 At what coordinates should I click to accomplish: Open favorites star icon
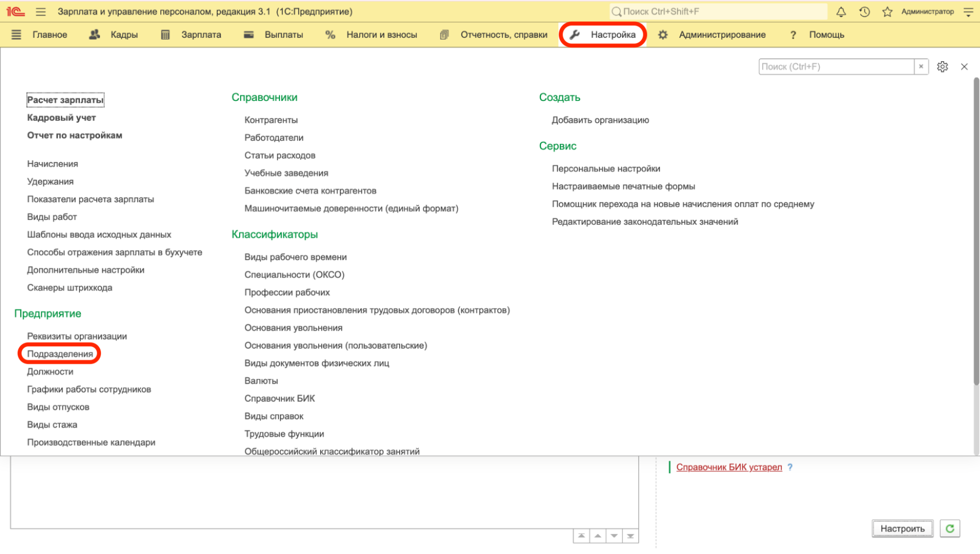pos(887,11)
